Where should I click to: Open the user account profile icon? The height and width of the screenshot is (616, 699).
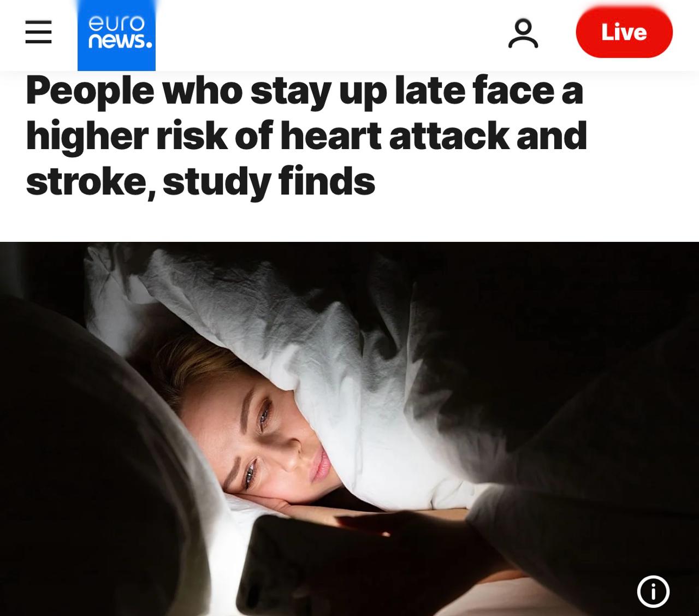(x=523, y=33)
